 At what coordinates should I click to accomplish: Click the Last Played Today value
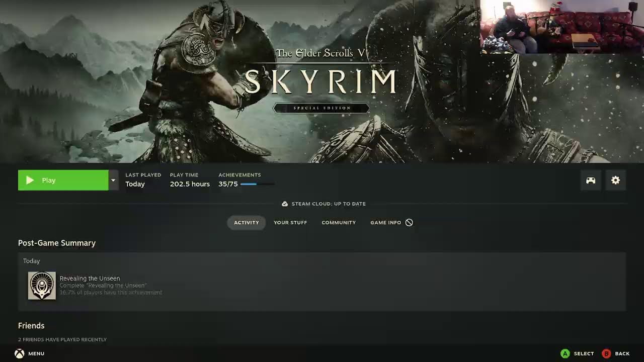point(135,184)
